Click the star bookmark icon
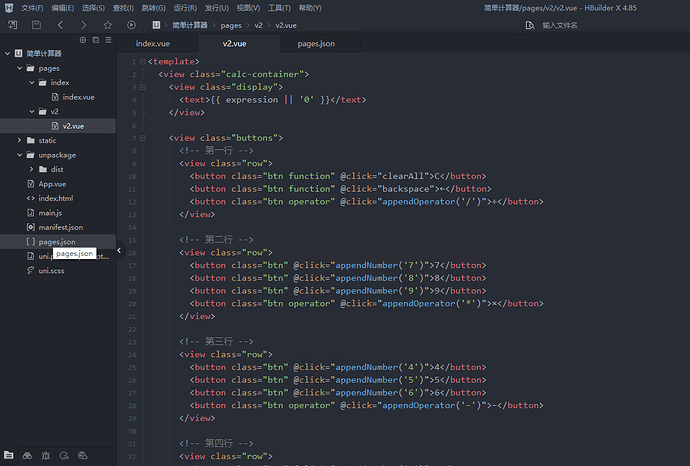690x466 pixels. click(107, 24)
